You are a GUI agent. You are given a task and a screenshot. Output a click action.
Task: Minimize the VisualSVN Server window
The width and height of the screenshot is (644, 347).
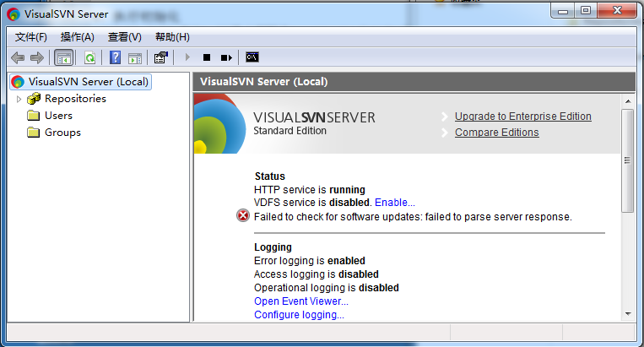tap(563, 11)
